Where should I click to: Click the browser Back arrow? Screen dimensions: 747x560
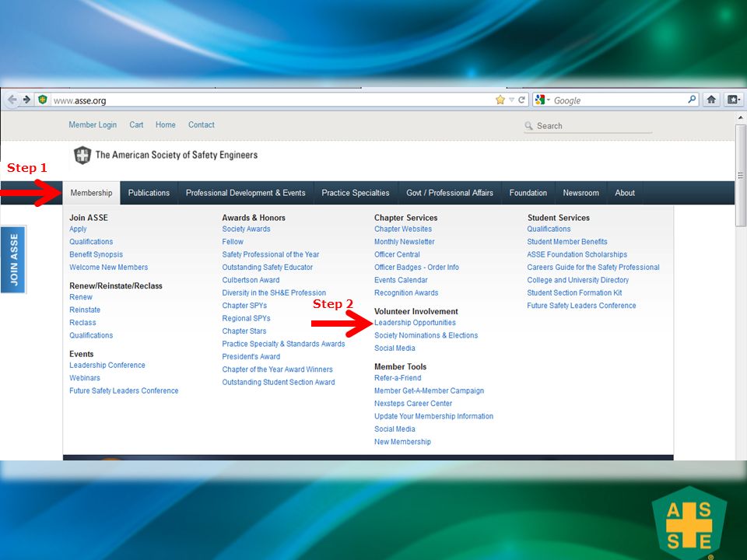point(12,100)
